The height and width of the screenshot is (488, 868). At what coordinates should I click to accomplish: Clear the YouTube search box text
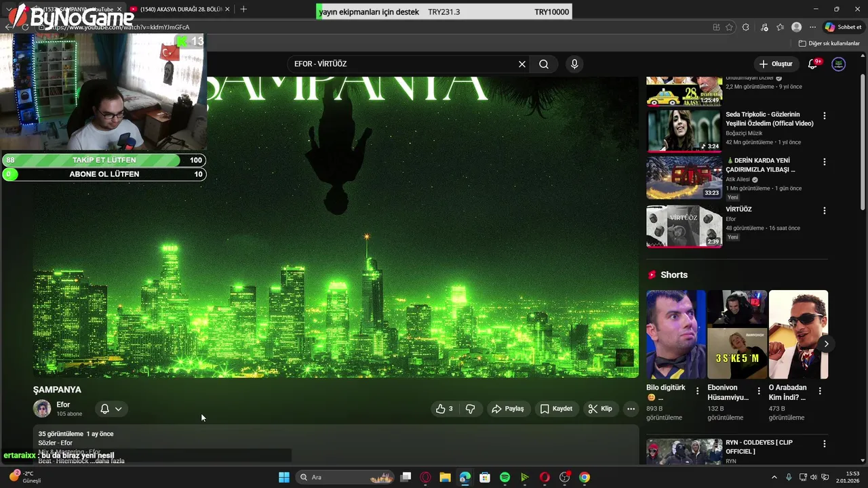pyautogui.click(x=522, y=64)
